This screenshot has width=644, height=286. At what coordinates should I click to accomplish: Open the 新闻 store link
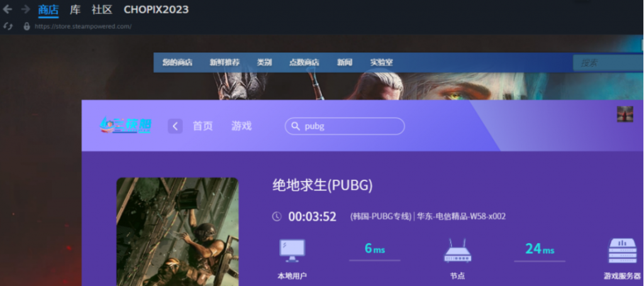pyautogui.click(x=345, y=62)
